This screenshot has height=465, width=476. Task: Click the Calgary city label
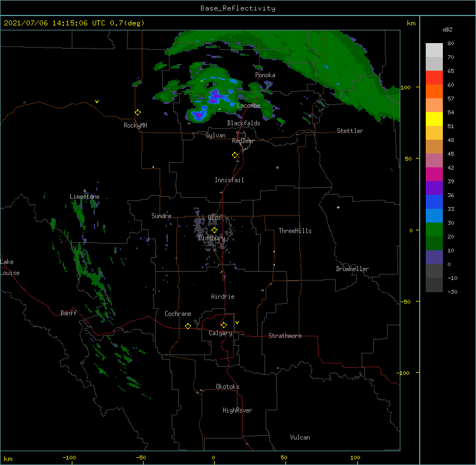220,333
